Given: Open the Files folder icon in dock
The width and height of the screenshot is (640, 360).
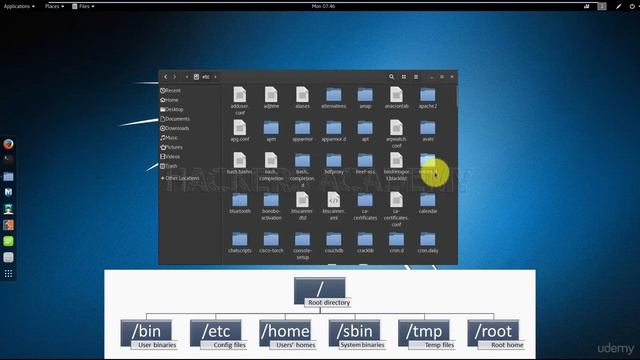Looking at the screenshot, I should point(8,176).
